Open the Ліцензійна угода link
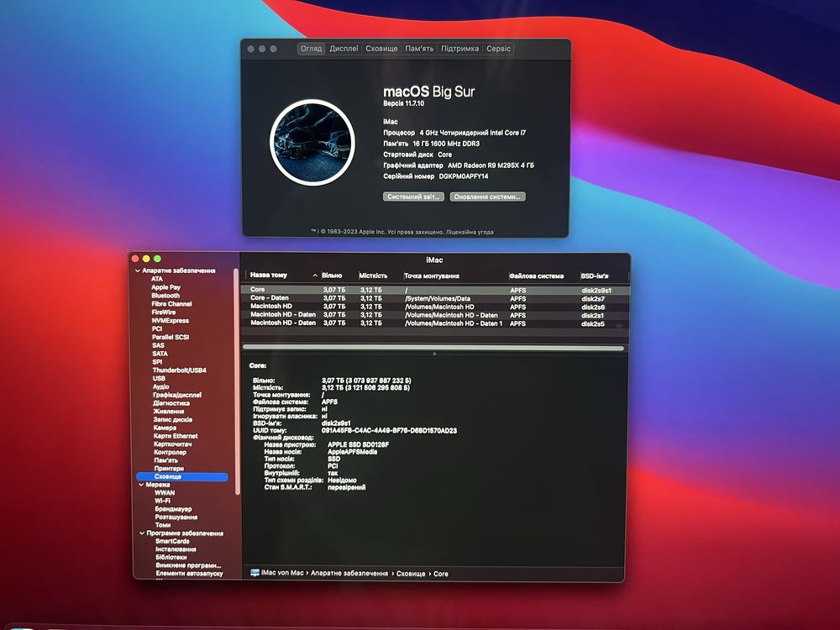 [470, 232]
